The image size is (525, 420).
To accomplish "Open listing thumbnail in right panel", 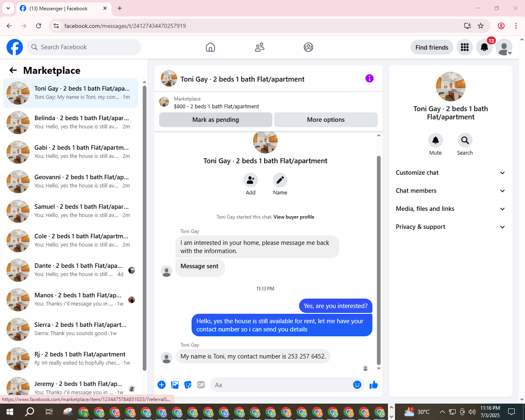I will tap(451, 87).
